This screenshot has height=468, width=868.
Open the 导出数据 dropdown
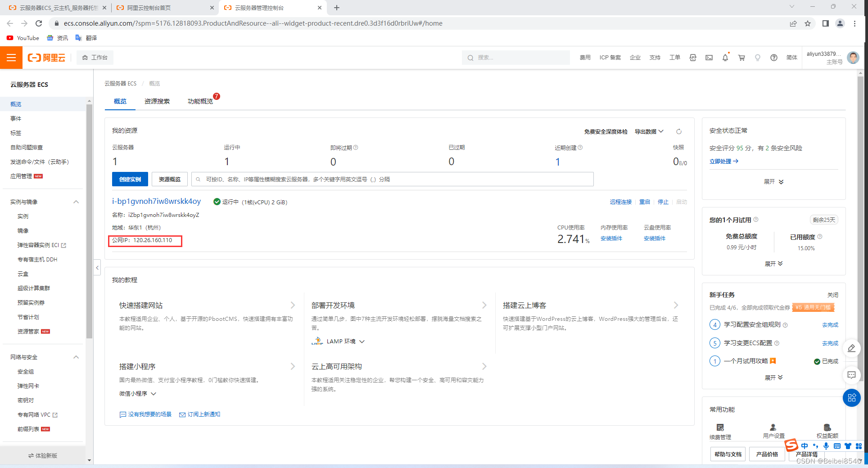[x=649, y=131]
